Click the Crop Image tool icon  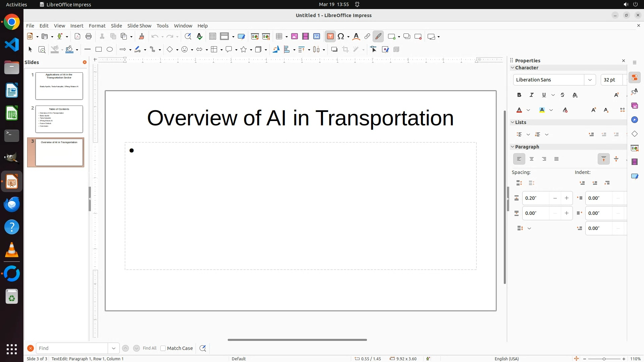click(345, 50)
